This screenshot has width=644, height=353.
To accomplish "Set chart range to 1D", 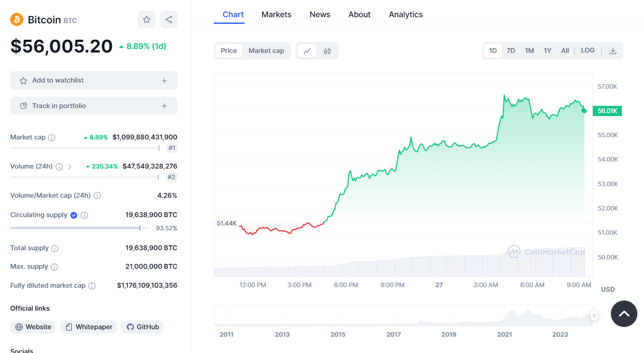I will (x=493, y=51).
